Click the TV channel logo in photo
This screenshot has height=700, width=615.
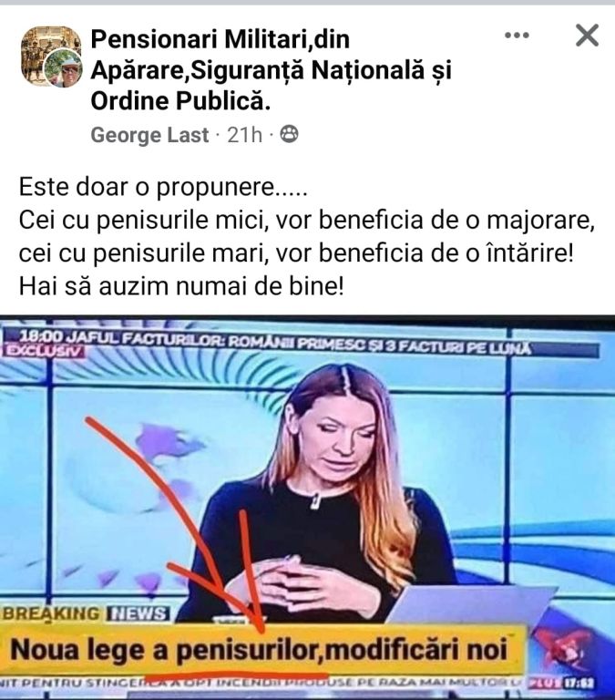pos(563,649)
